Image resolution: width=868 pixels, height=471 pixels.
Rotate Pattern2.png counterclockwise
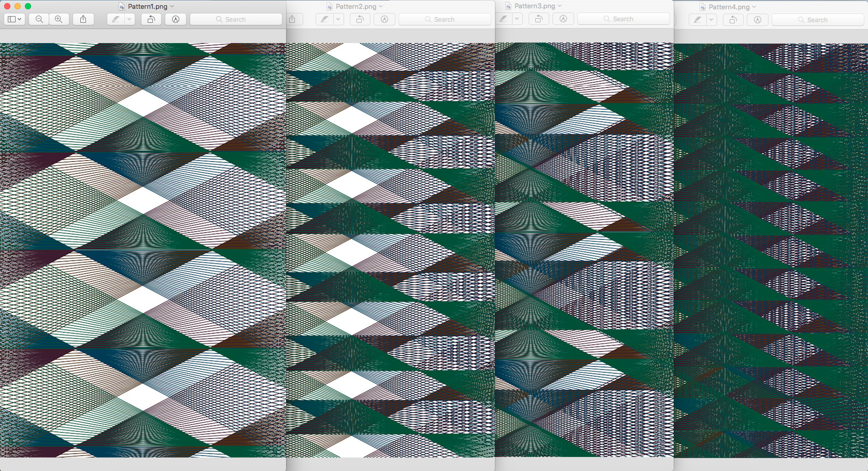click(360, 19)
